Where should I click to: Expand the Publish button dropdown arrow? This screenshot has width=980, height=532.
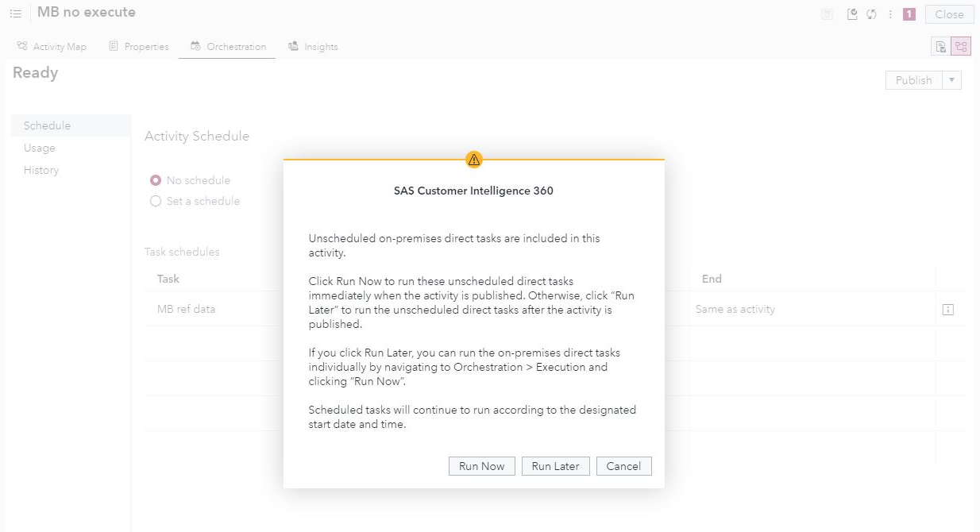951,79
